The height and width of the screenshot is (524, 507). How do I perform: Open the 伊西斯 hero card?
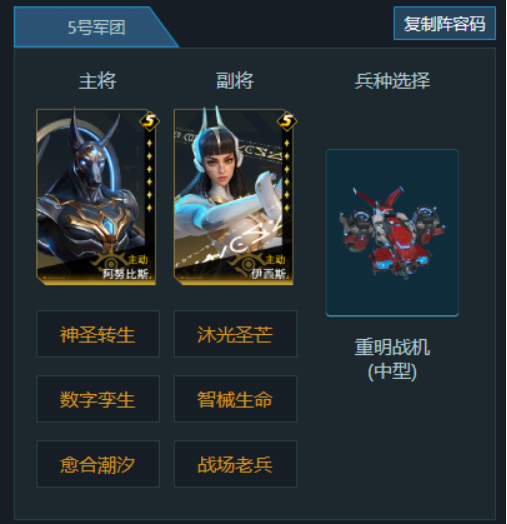click(234, 197)
